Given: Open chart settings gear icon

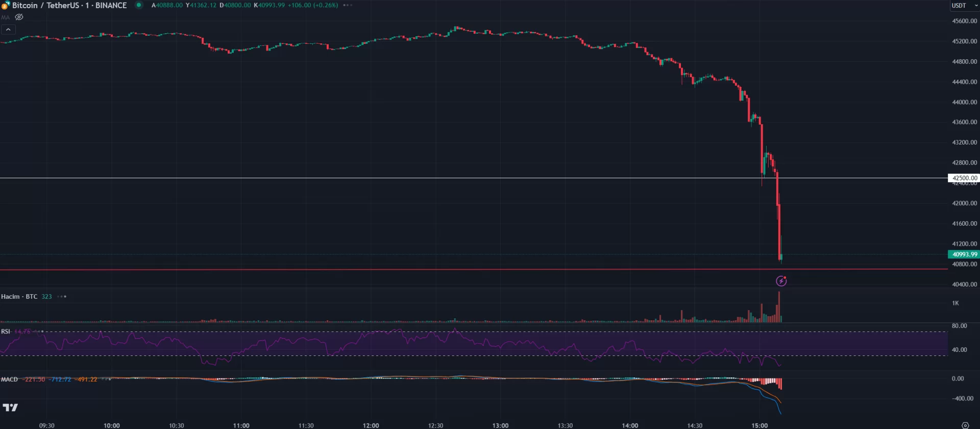Looking at the screenshot, I should coord(965,425).
